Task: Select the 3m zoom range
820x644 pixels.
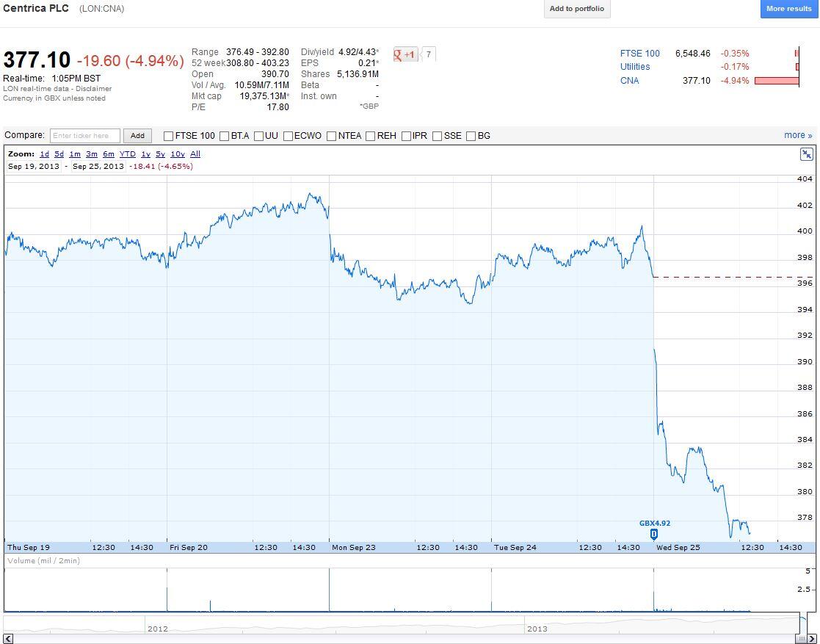Action: (x=92, y=153)
